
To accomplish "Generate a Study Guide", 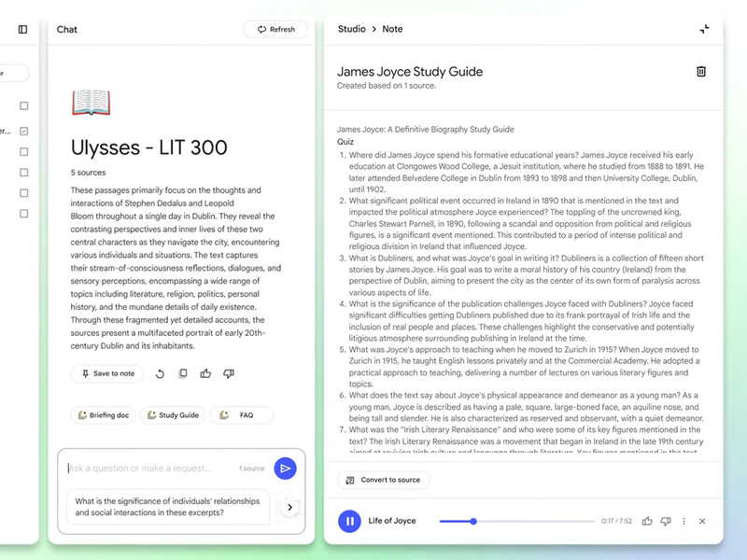I will (x=173, y=415).
